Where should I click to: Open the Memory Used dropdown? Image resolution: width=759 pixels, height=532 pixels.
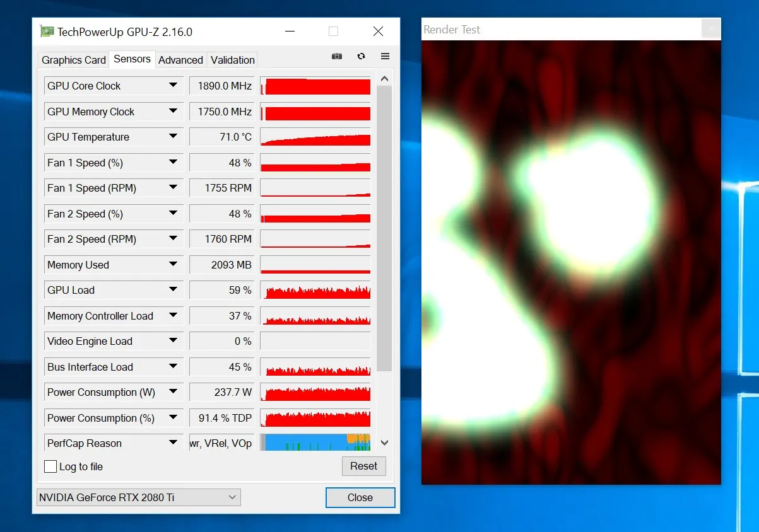174,265
